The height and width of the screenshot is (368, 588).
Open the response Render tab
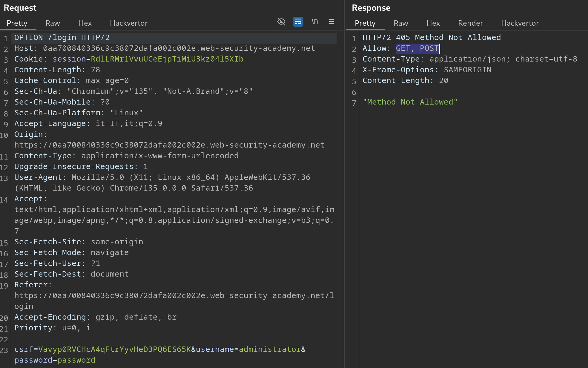tap(470, 23)
